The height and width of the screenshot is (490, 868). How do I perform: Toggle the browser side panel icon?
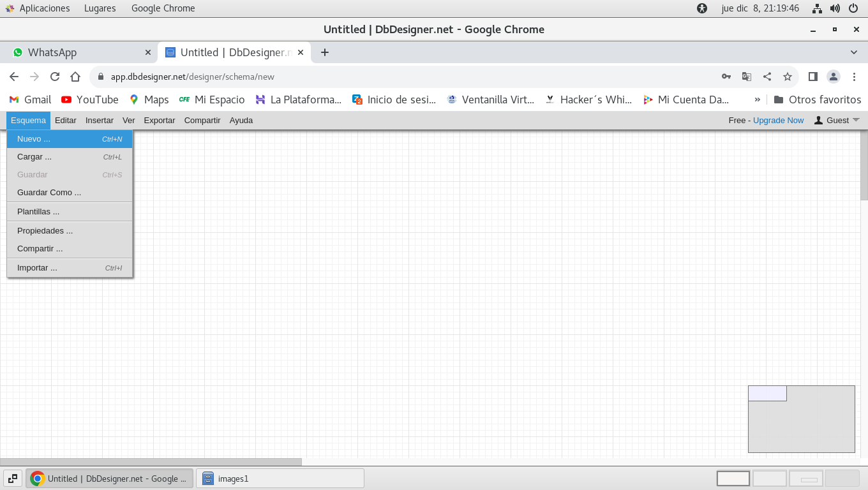(812, 77)
